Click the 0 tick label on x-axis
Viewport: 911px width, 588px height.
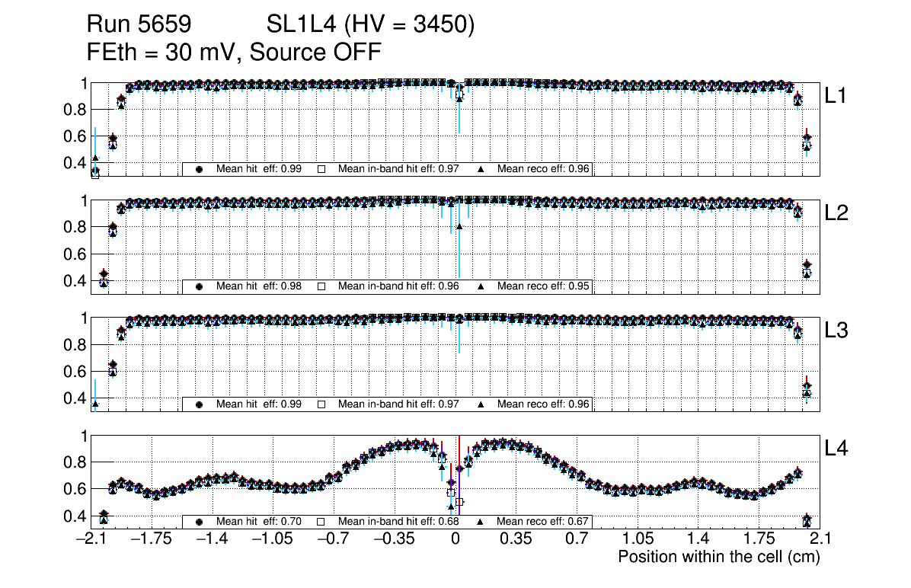point(455,540)
